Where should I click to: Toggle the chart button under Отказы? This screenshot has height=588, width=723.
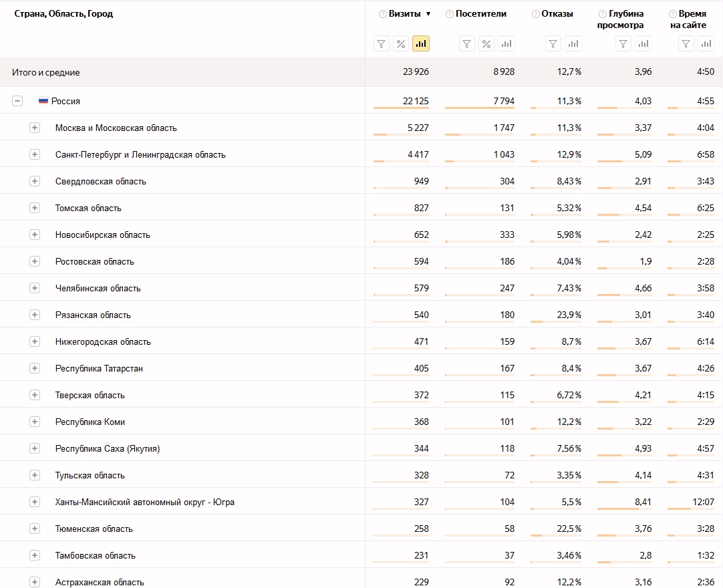click(573, 44)
